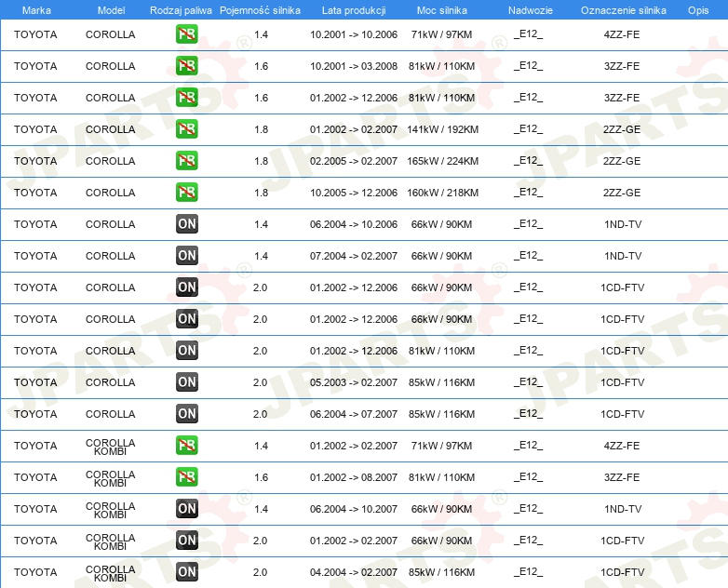Select the date cell 06.2004 -> 10.2007
Image resolution: width=728 pixels, height=588 pixels.
(x=354, y=509)
